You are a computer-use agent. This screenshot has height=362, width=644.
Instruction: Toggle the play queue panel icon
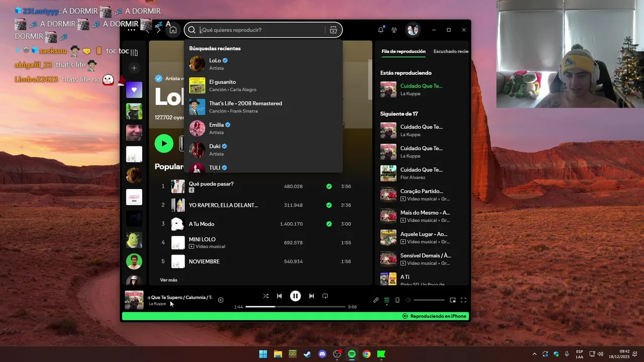[386, 300]
